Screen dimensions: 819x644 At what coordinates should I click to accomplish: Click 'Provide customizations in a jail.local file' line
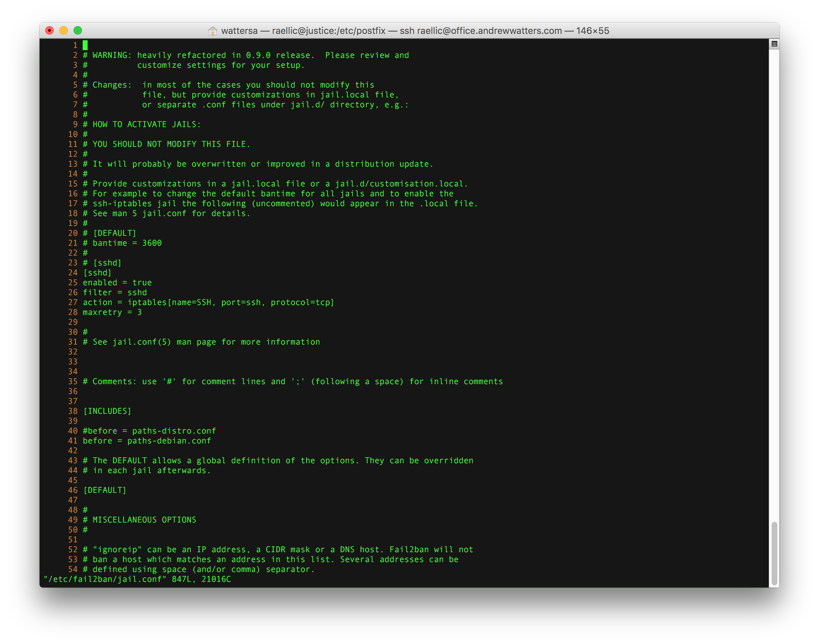pos(275,184)
